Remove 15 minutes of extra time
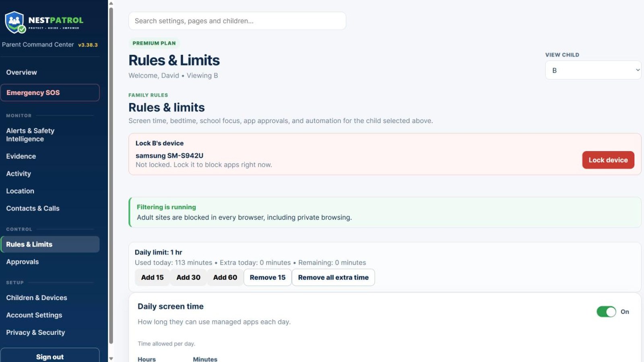The height and width of the screenshot is (362, 644). (268, 278)
